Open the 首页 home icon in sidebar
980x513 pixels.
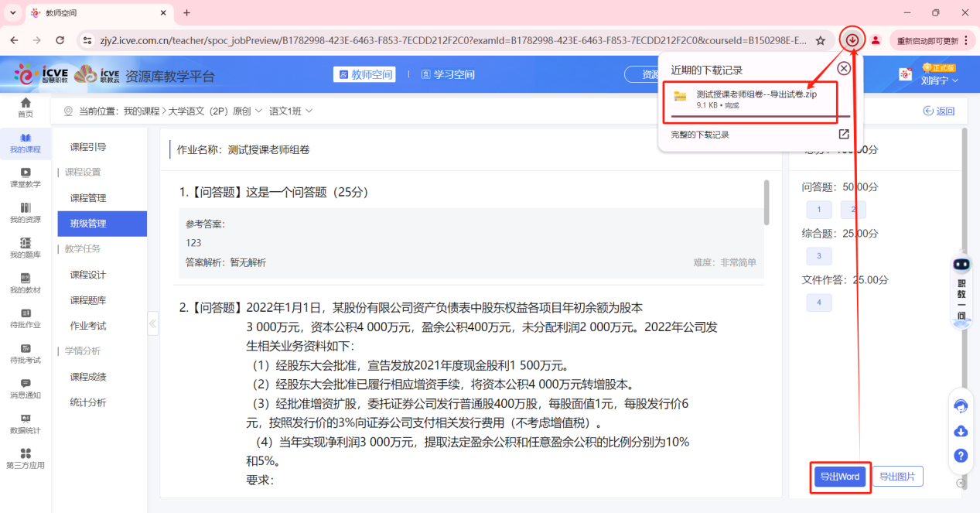tap(26, 107)
